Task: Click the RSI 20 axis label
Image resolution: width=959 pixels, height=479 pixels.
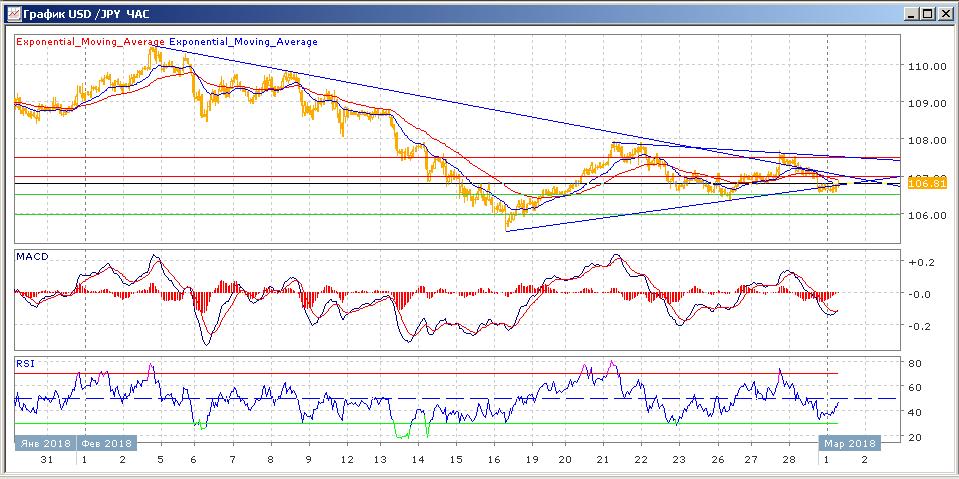Action: pyautogui.click(x=915, y=437)
